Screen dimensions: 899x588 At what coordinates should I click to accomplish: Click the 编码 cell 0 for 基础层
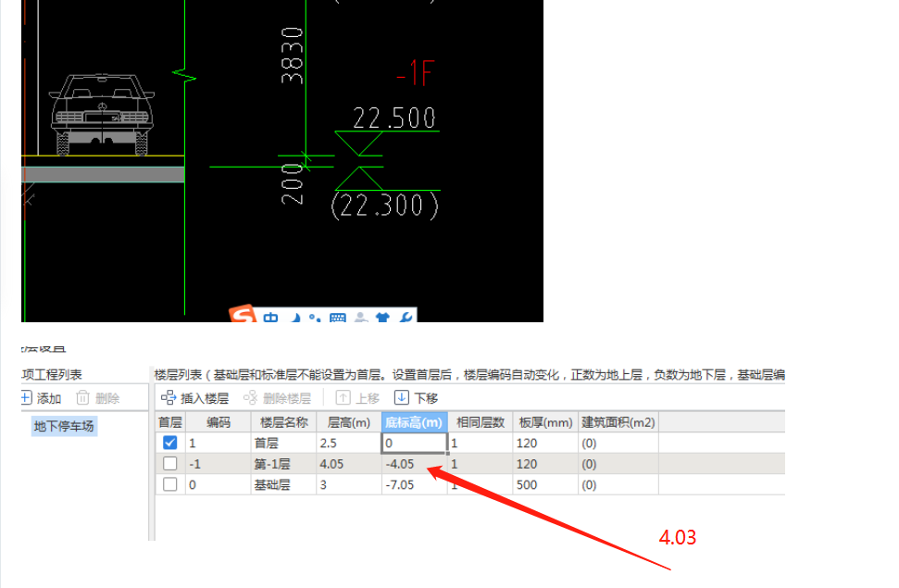click(x=218, y=484)
